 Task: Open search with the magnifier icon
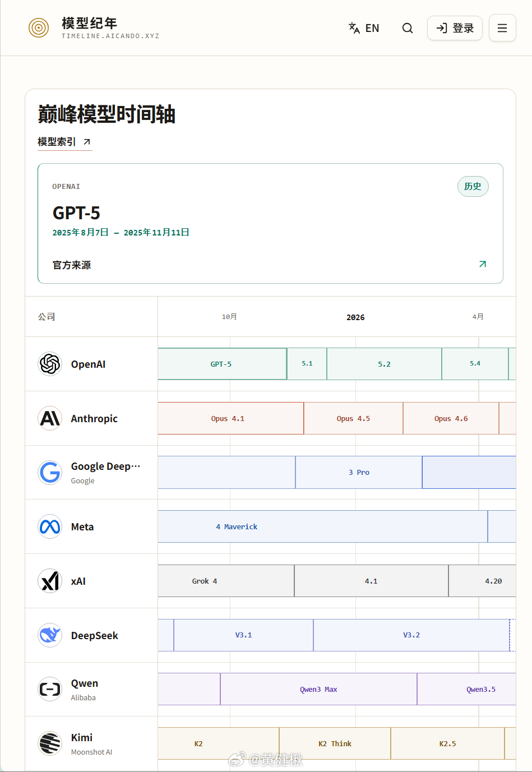pos(408,28)
